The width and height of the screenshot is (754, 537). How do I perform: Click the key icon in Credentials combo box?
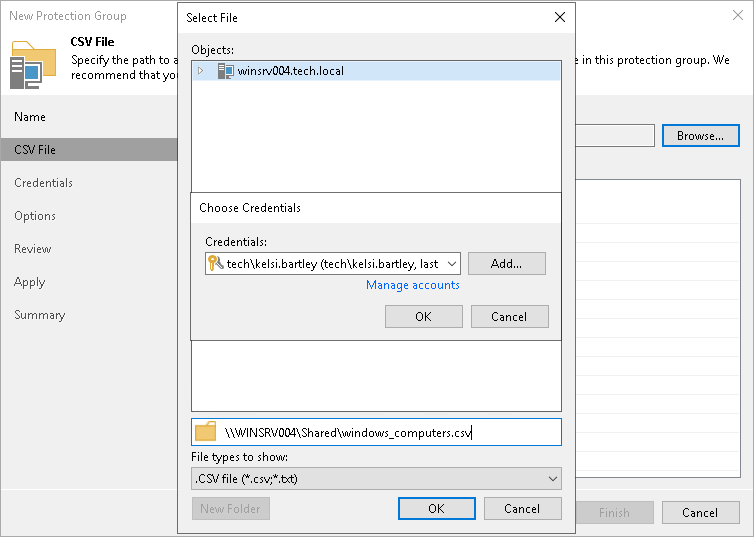[215, 263]
